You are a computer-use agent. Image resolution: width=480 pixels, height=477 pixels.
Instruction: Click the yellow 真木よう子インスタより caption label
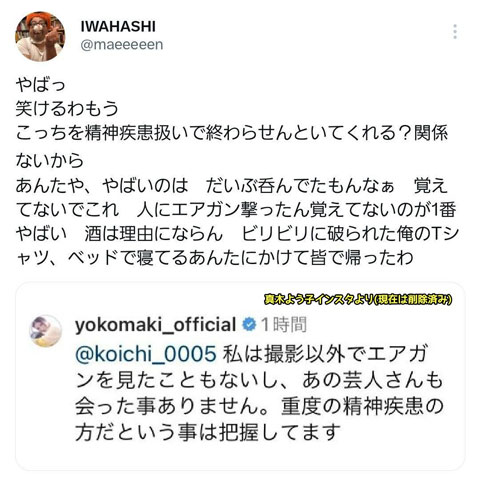358,300
